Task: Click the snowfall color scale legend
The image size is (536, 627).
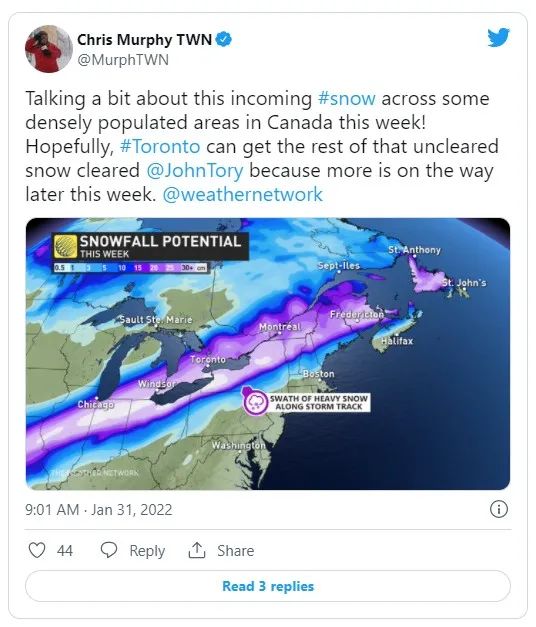Action: [131, 268]
